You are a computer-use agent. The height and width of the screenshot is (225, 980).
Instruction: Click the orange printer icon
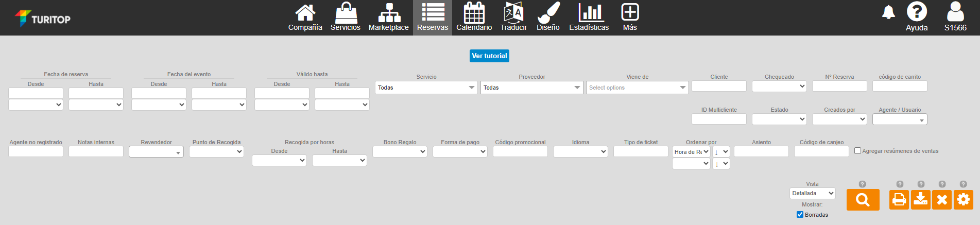pos(899,200)
